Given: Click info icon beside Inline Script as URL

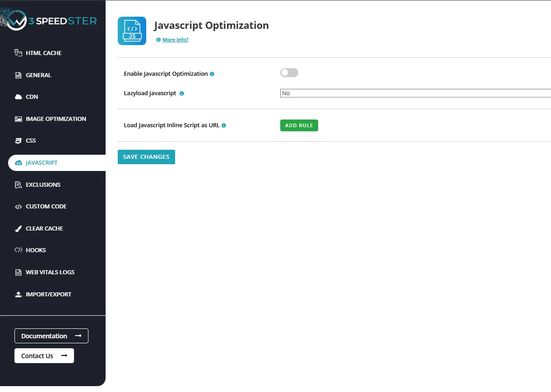Looking at the screenshot, I should pyautogui.click(x=224, y=125).
